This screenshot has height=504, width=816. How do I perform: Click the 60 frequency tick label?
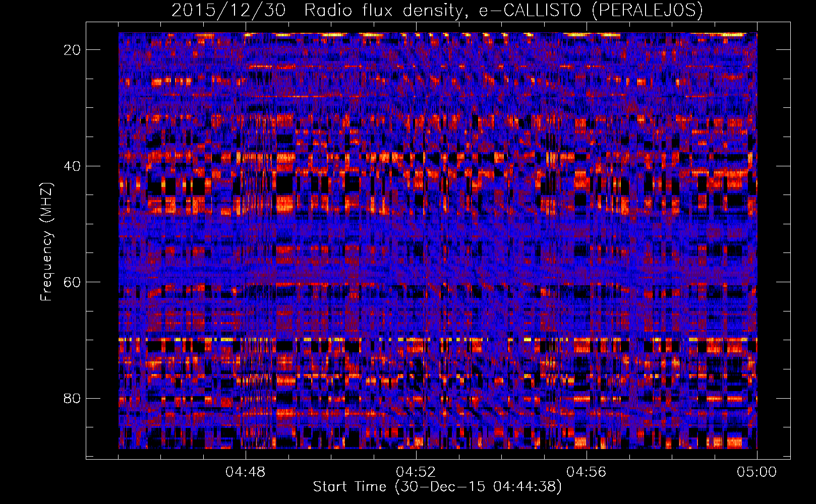[73, 282]
